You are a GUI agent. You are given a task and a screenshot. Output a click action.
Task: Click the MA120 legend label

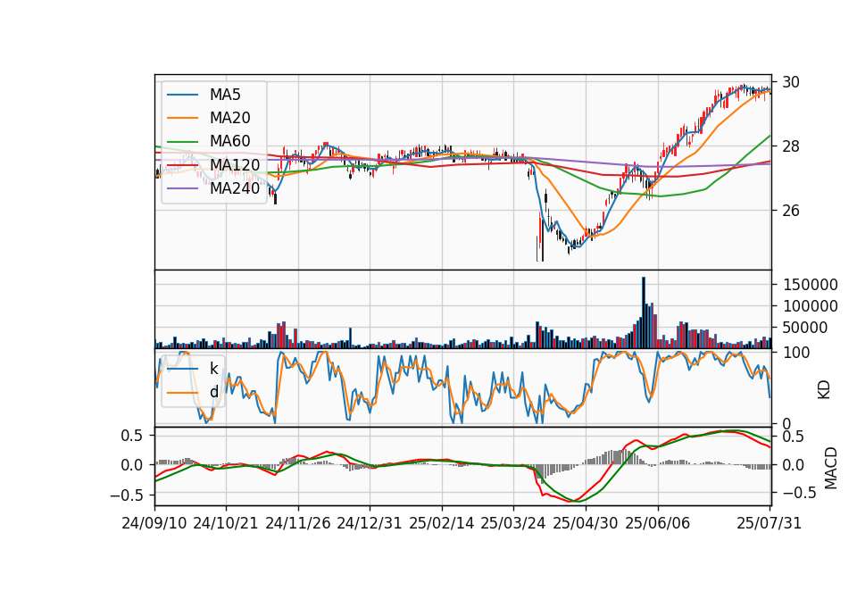click(235, 164)
